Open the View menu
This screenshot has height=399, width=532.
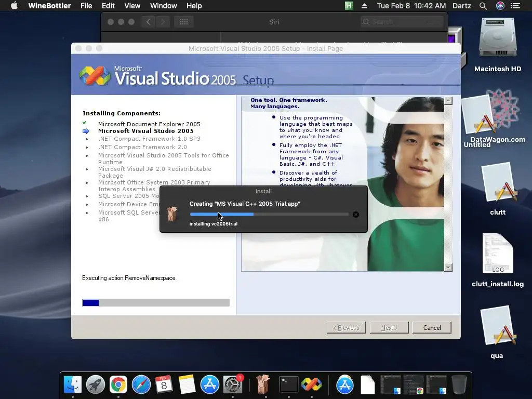[132, 6]
